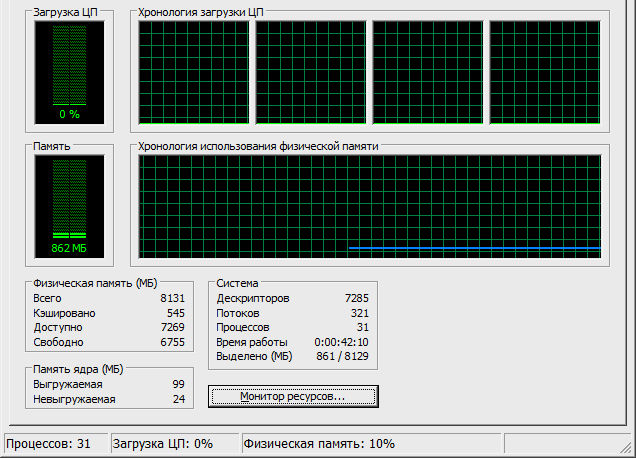Open Монитор ресурсов button
The image size is (636, 458).
click(x=293, y=396)
